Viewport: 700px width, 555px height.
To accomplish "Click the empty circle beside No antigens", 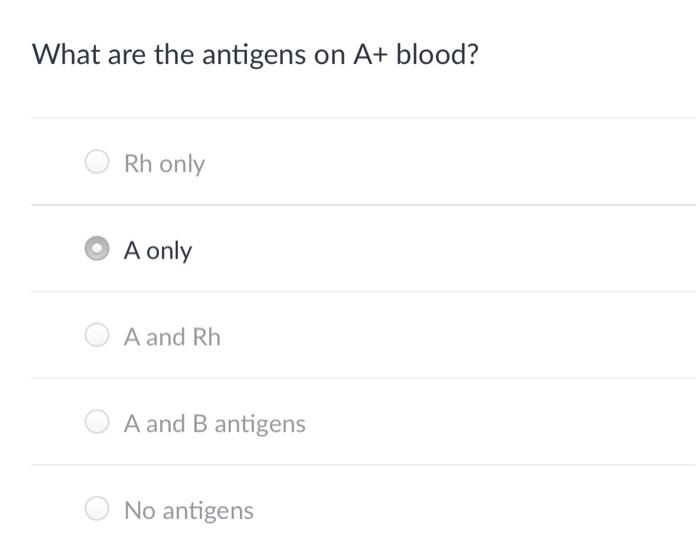I will 97,508.
